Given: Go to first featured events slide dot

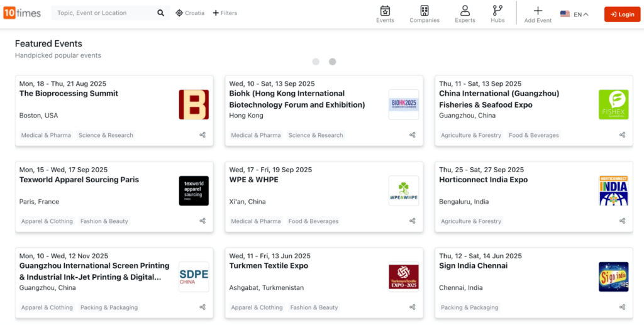Looking at the screenshot, I should click(316, 62).
